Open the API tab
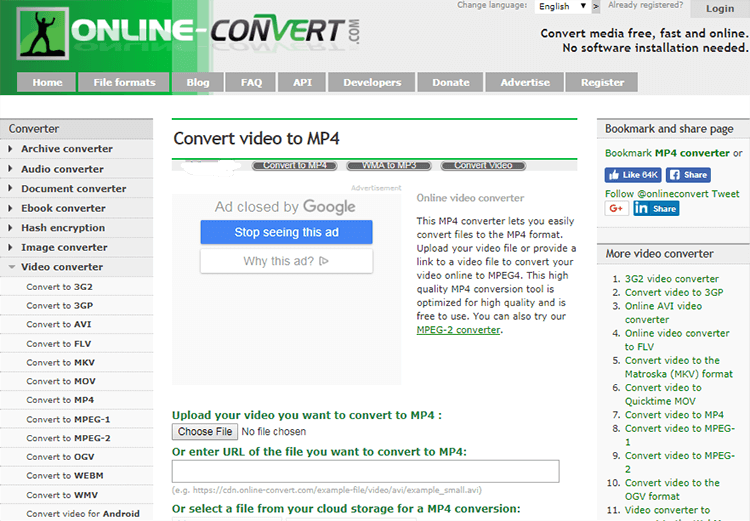This screenshot has height=521, width=750. (x=302, y=82)
